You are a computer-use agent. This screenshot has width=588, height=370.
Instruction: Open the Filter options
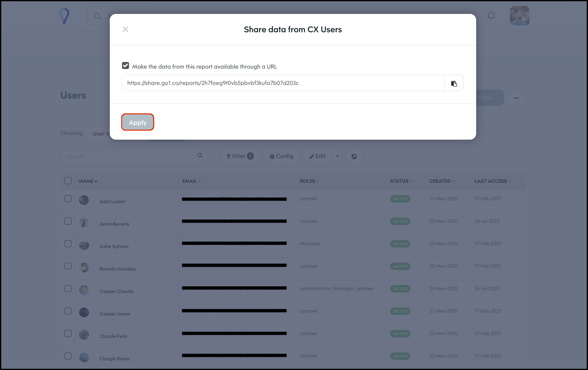tap(240, 156)
